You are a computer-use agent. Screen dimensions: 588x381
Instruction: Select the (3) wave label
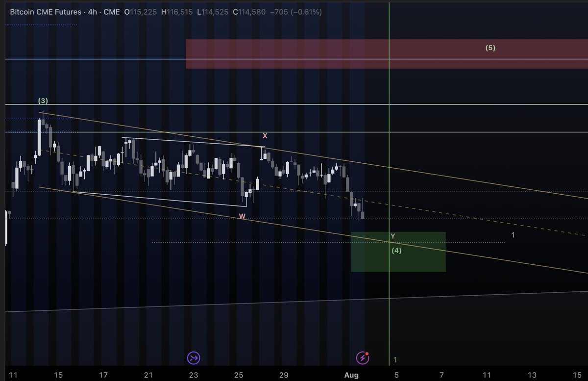(43, 101)
